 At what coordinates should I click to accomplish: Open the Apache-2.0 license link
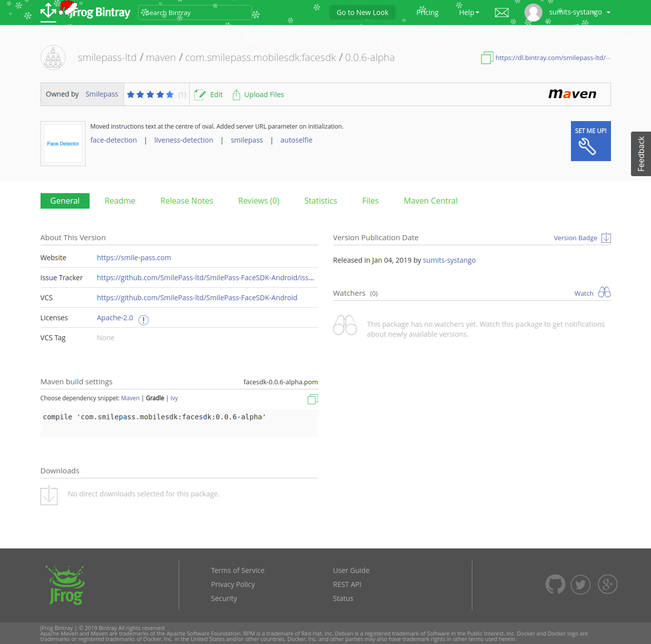coord(115,318)
